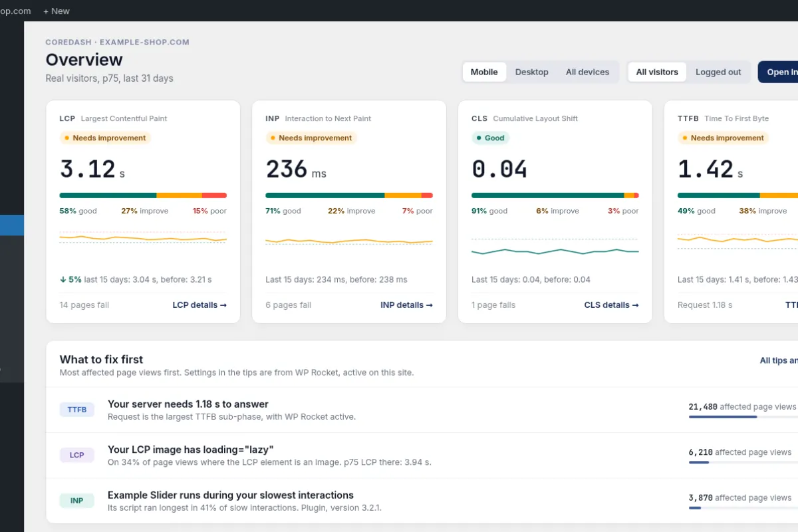This screenshot has width=798, height=532.
Task: Click the 0.04 CLS value
Action: (x=499, y=169)
